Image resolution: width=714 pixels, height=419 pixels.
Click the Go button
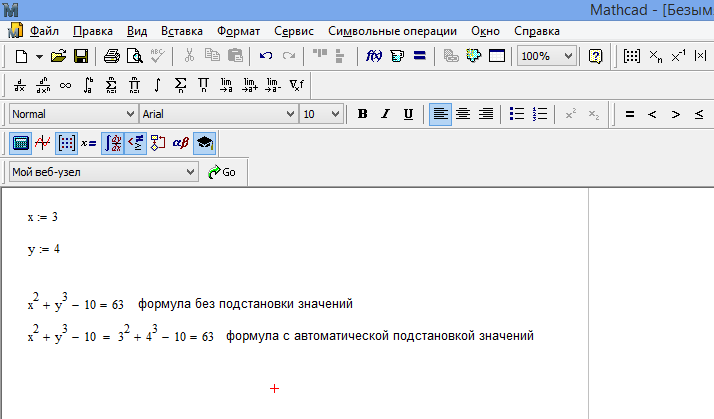click(x=222, y=172)
